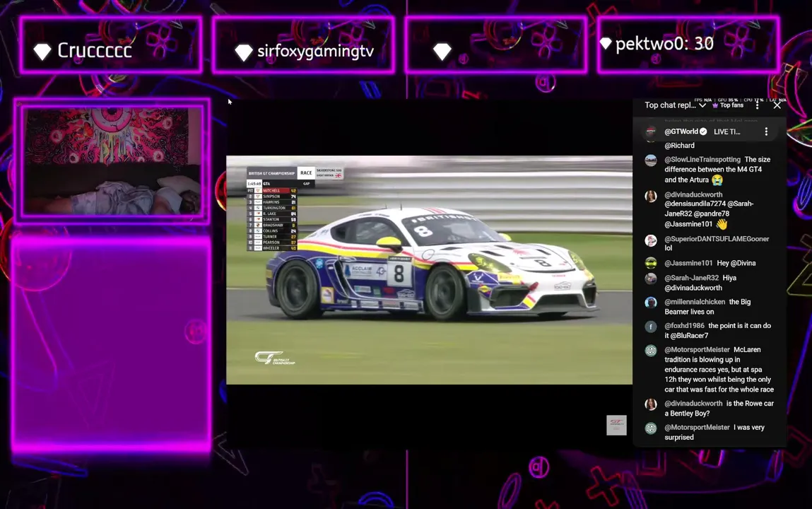Click the @SuperiorDANTSUFLAMEGooner username
Screen dimensions: 812x509
[717, 239]
